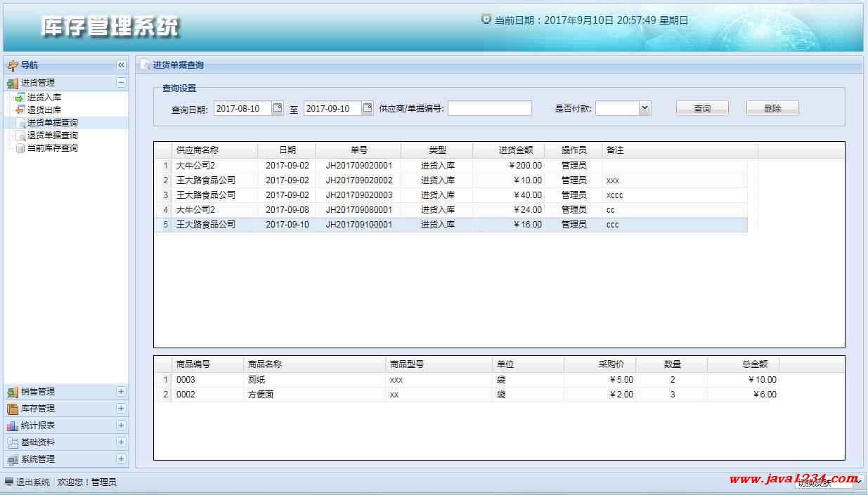
Task: Open the 基础资料 navigation panel
Action: [x=38, y=442]
